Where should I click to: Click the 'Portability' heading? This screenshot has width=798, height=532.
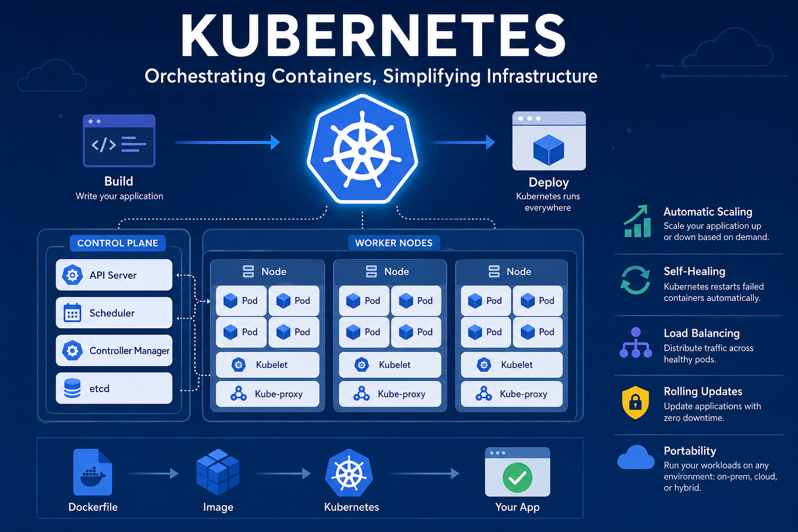pyautogui.click(x=689, y=451)
